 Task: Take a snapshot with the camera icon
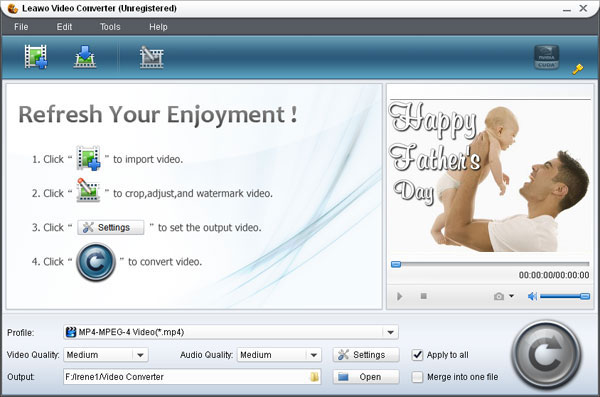click(499, 296)
